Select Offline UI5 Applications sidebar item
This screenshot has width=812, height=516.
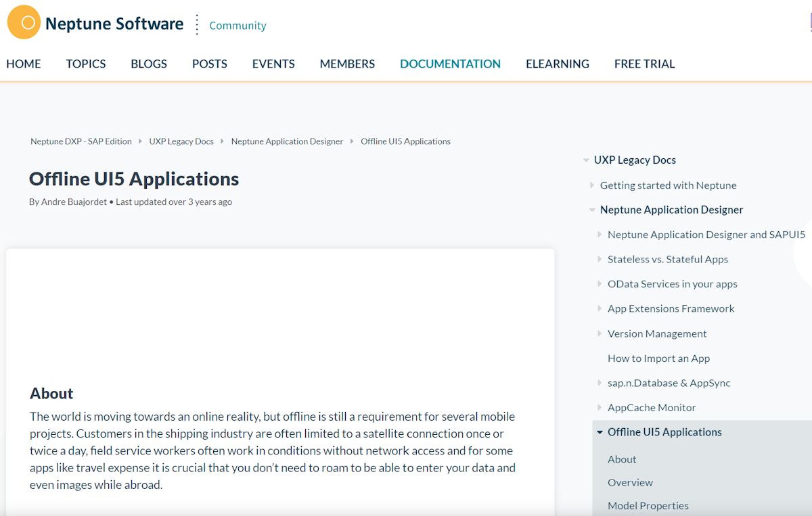pyautogui.click(x=664, y=432)
